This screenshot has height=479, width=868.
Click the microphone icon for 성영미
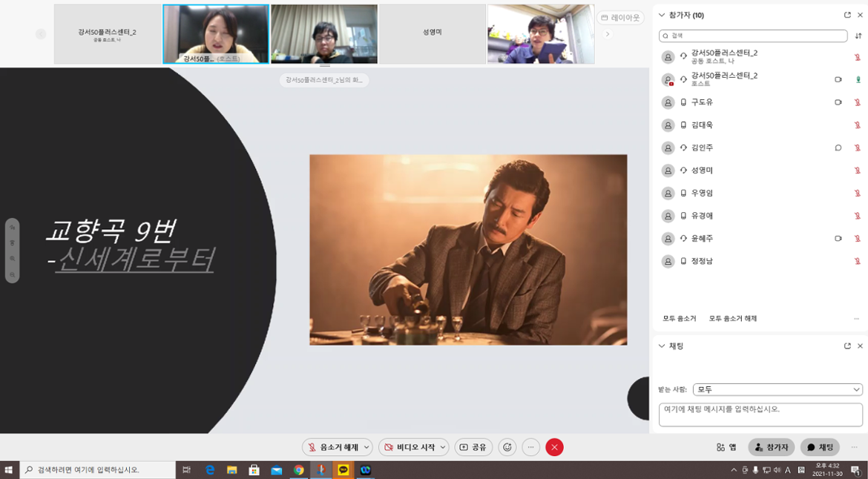[x=858, y=171]
